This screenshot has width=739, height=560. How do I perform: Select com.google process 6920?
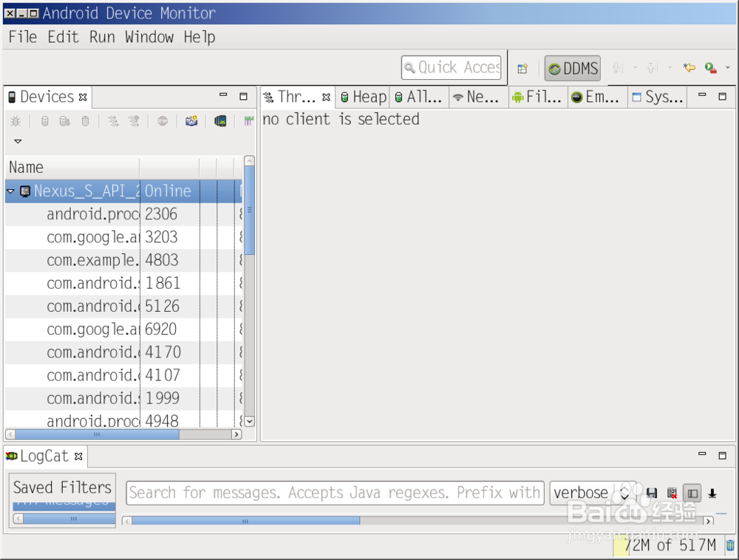[x=123, y=329]
